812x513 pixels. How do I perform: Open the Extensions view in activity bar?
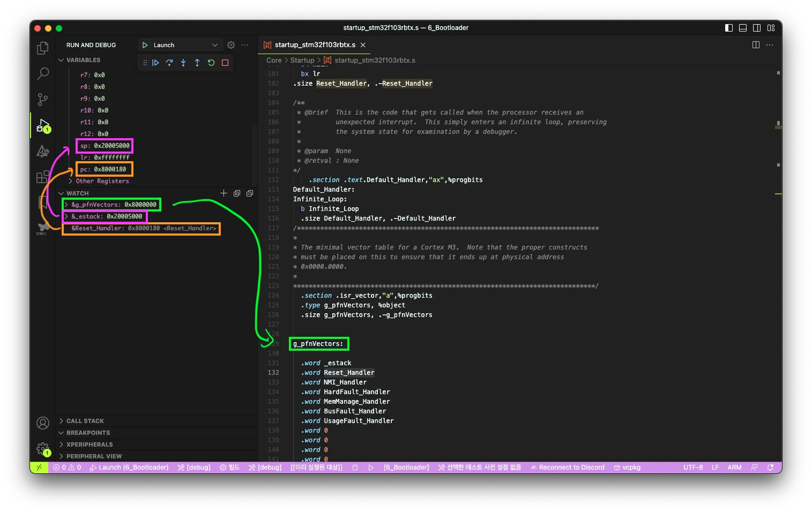[43, 177]
